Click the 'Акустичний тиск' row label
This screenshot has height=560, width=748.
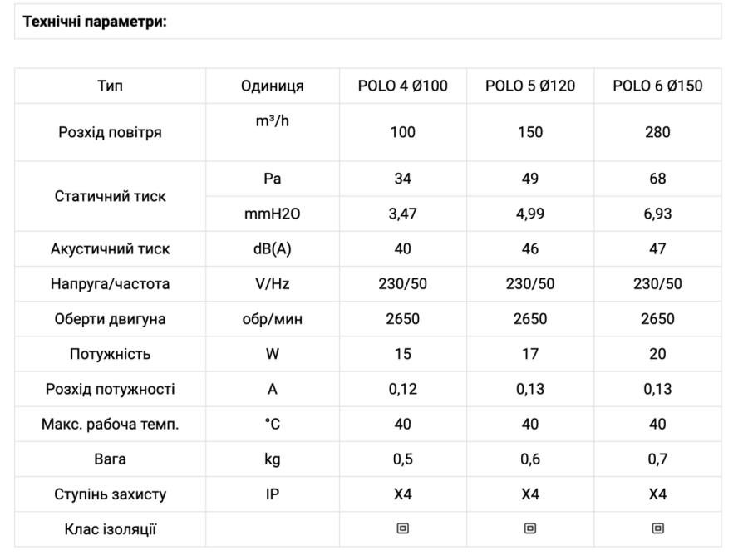(x=111, y=249)
